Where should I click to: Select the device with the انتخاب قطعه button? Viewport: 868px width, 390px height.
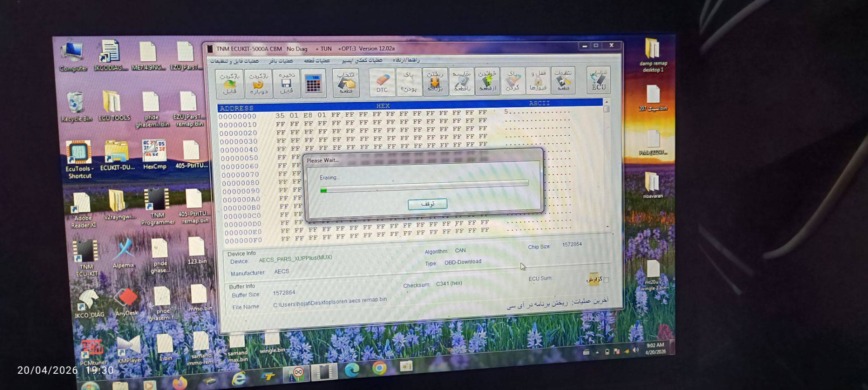pos(346,83)
